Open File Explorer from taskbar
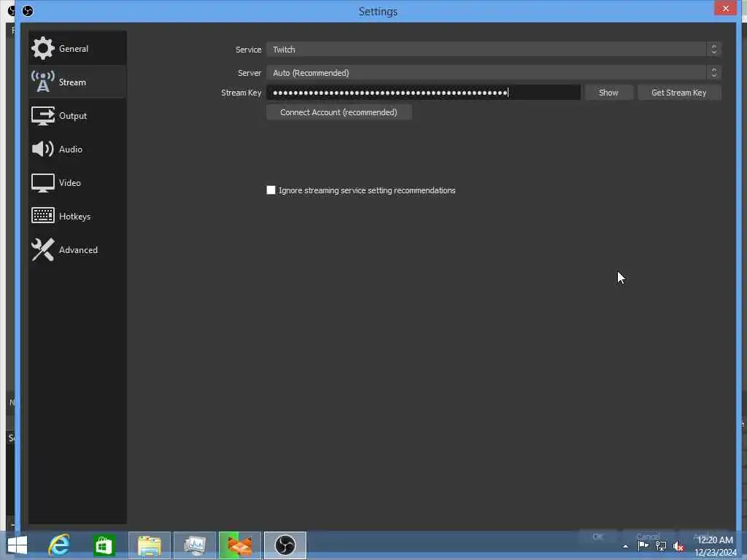This screenshot has height=560, width=747. (150, 545)
